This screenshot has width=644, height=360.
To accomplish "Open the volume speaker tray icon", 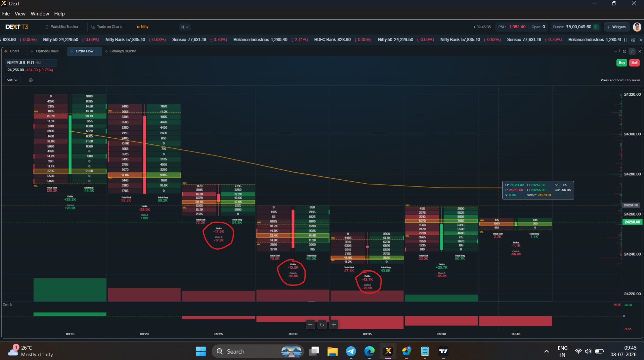I will (588, 352).
